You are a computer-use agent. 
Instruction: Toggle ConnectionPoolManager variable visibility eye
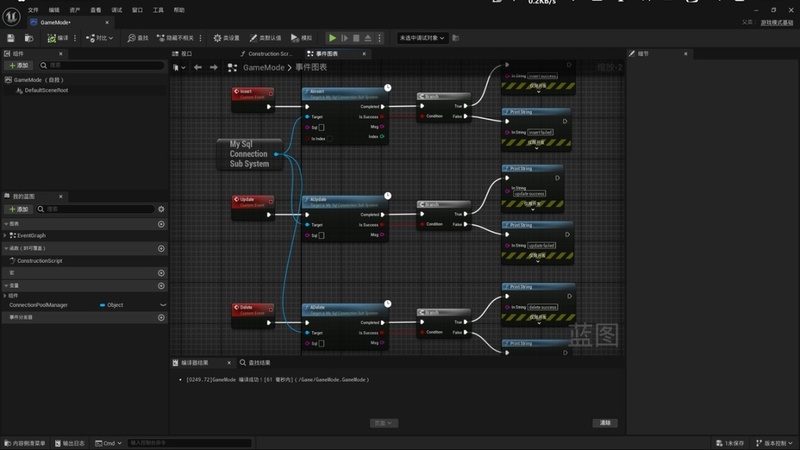tap(163, 305)
